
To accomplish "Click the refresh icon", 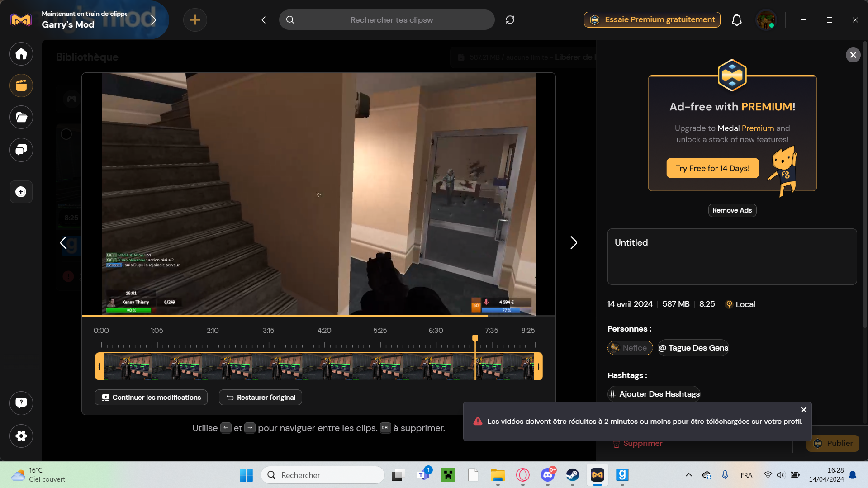I will click(x=510, y=20).
